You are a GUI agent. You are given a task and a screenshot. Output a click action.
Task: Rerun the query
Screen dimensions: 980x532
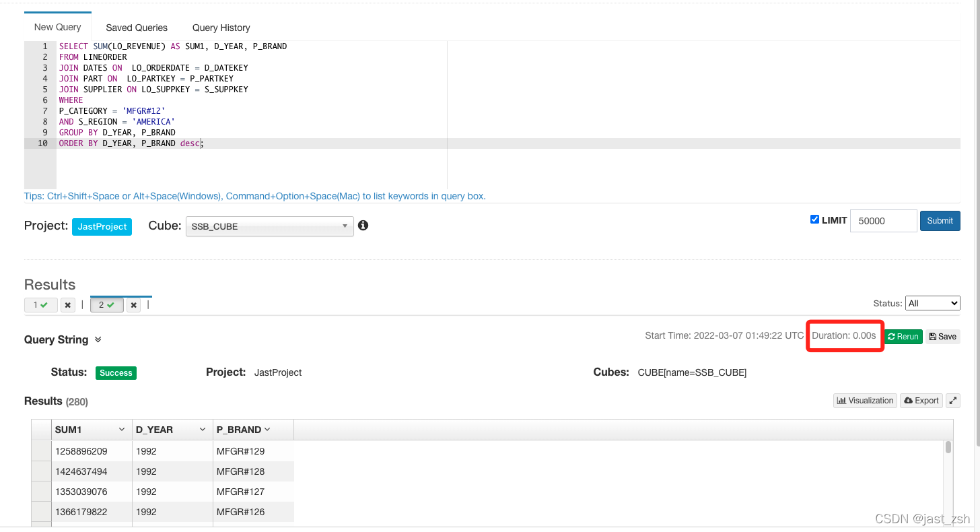click(x=903, y=336)
